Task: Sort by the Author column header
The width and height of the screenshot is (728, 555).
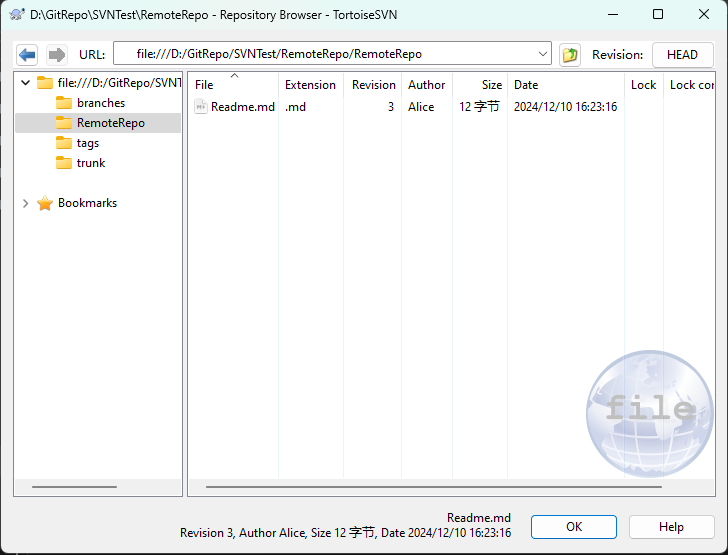Action: click(x=427, y=85)
